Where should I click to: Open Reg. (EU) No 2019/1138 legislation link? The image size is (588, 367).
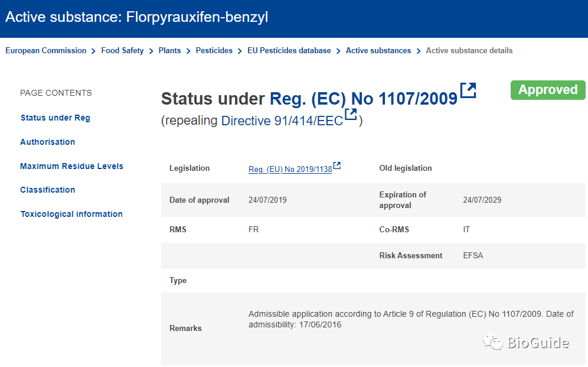(290, 169)
